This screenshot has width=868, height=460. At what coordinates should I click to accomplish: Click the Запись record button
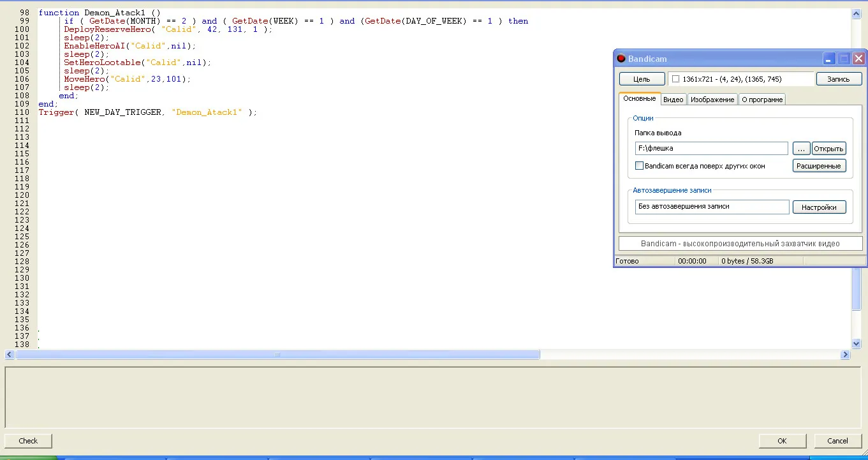click(x=839, y=79)
